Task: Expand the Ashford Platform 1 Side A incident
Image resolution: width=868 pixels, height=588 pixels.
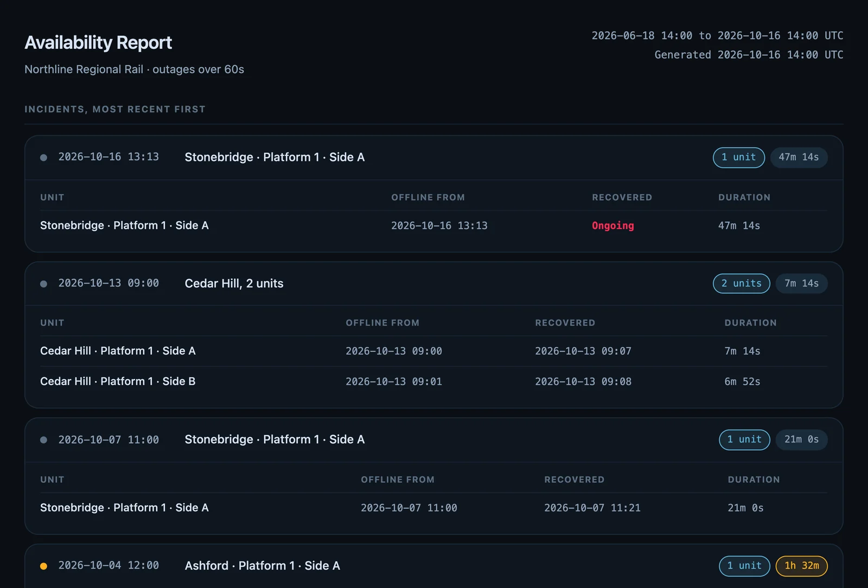Action: pos(434,566)
